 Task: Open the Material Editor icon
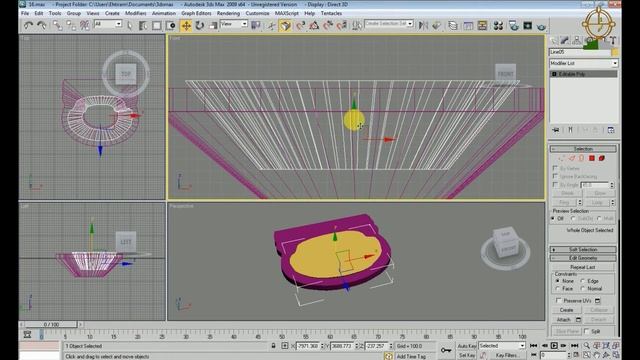click(498, 26)
